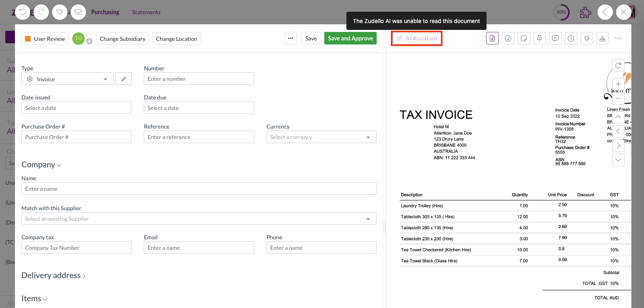Viewport: 644px width, 308px height.
Task: Focus the Reference field
Action: click(199, 137)
